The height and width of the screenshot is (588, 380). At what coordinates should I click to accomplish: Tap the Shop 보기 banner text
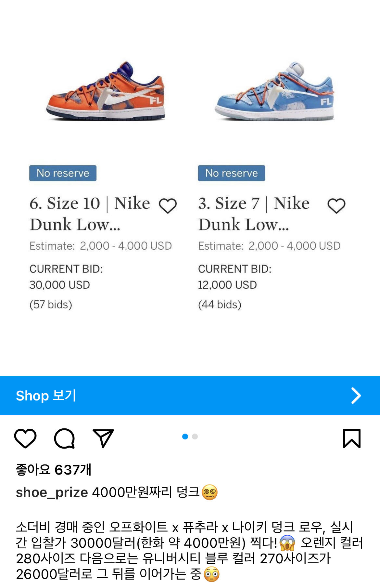click(x=46, y=396)
